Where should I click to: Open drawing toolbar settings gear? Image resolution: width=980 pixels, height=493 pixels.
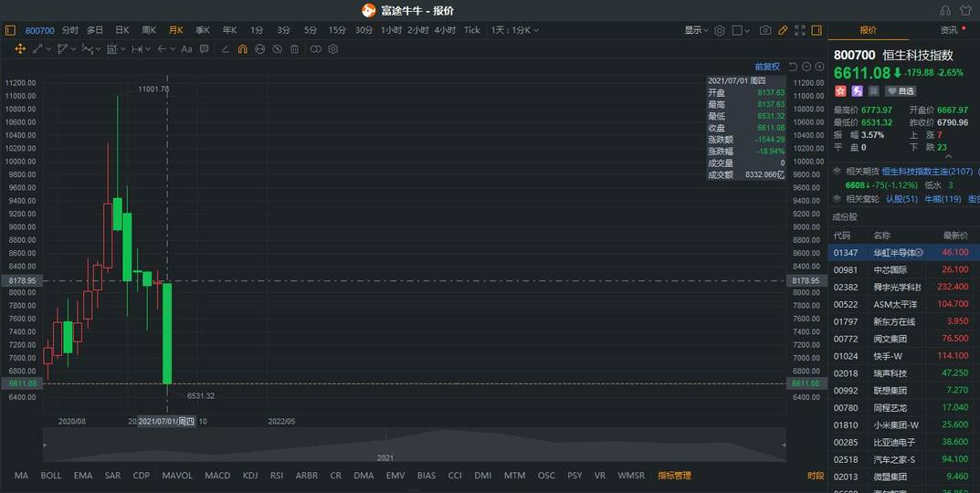333,49
